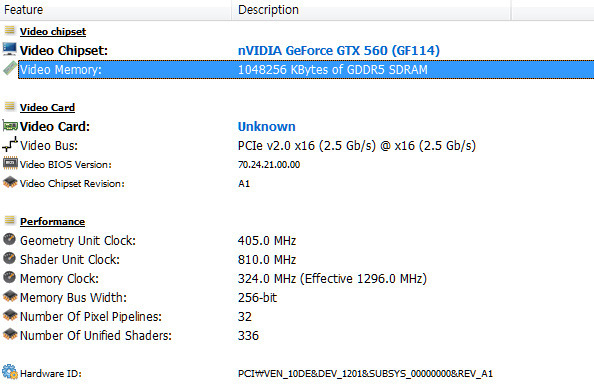Click the 1048256 KBytes of GDDR5 SDRAM value
The width and height of the screenshot is (594, 387).
point(333,70)
